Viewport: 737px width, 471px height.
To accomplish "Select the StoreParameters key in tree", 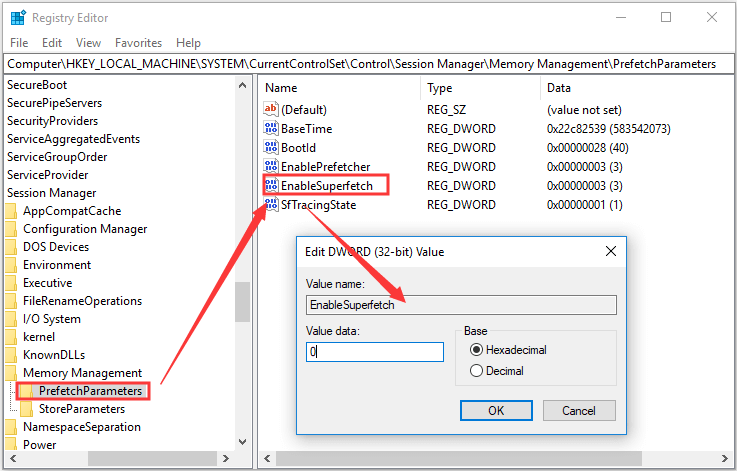I will tap(81, 409).
